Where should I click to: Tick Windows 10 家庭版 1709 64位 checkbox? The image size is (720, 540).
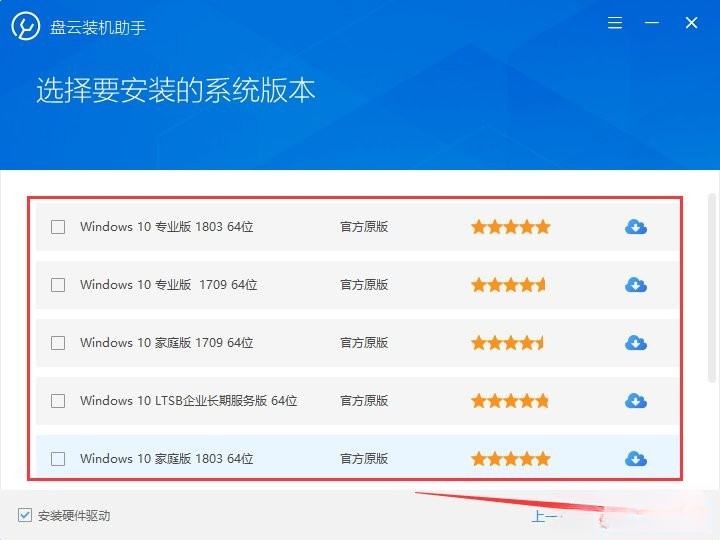(58, 343)
